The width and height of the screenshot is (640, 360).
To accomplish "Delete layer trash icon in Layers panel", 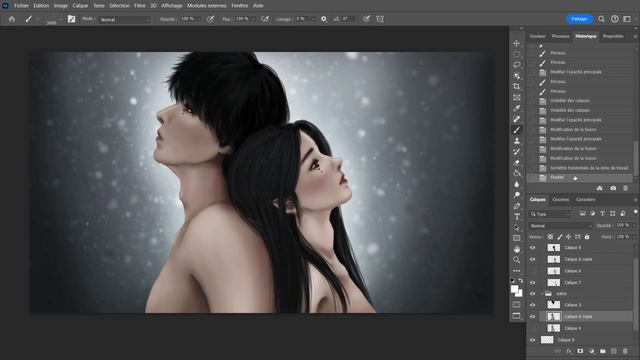I will click(x=625, y=351).
